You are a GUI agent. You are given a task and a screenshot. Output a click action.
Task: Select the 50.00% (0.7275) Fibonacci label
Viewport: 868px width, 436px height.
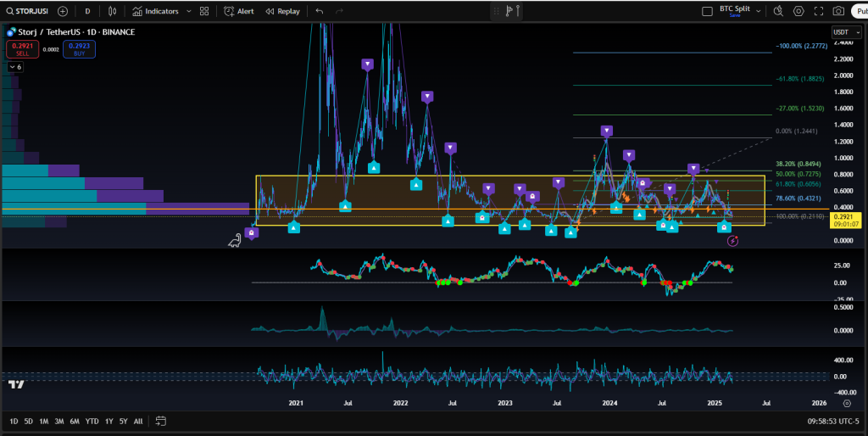[x=798, y=174]
